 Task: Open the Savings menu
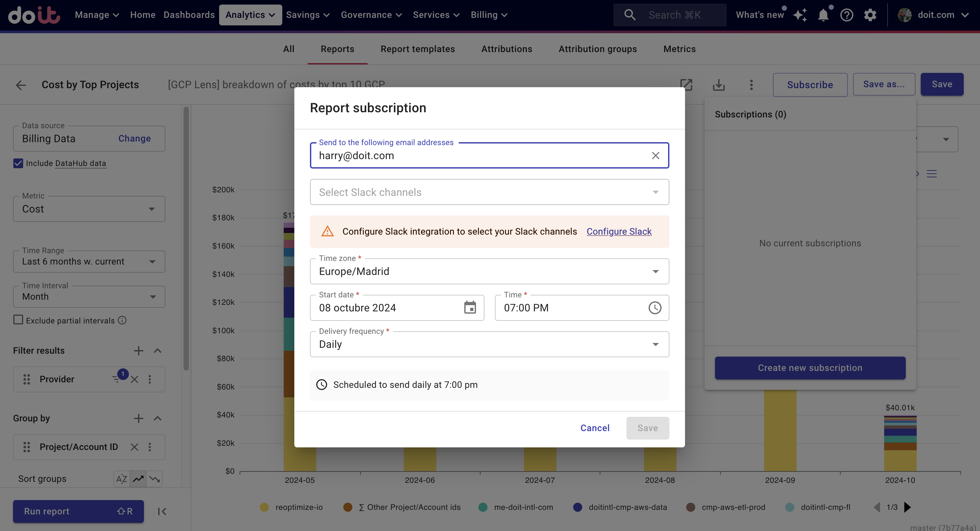click(308, 15)
